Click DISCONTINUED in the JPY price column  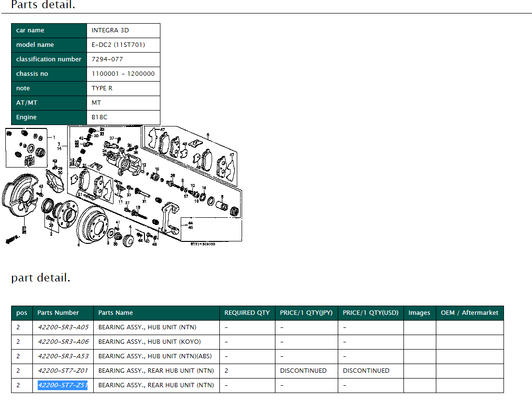pyautogui.click(x=303, y=371)
